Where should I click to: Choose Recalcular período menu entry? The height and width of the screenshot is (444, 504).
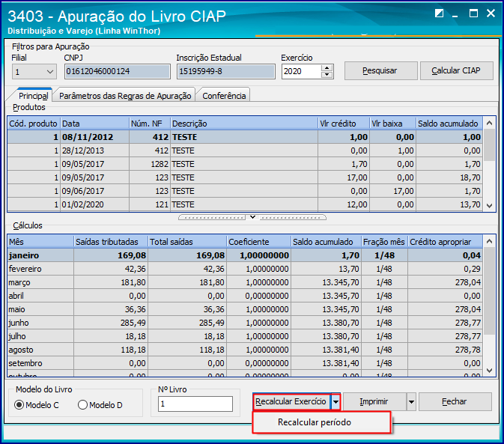(321, 422)
